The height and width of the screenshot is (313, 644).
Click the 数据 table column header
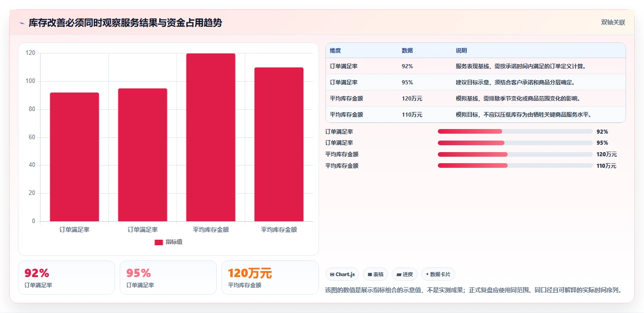click(407, 50)
